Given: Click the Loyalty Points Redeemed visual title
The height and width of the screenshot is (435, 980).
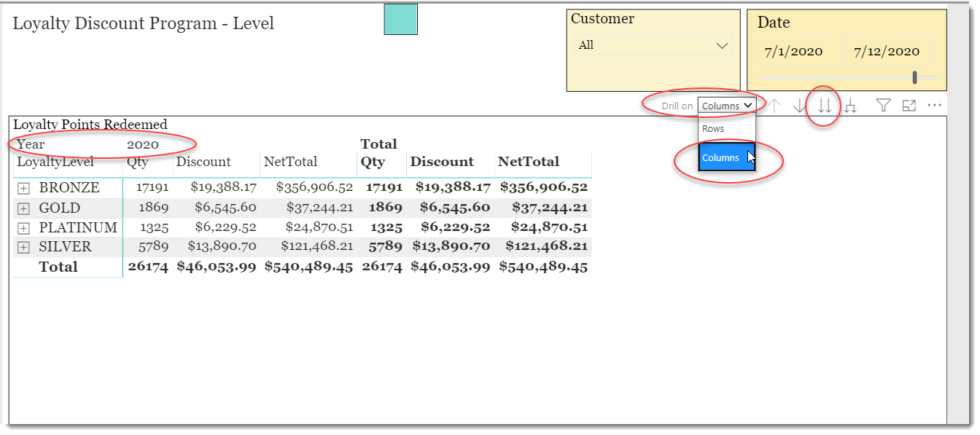Looking at the screenshot, I should pyautogui.click(x=90, y=125).
